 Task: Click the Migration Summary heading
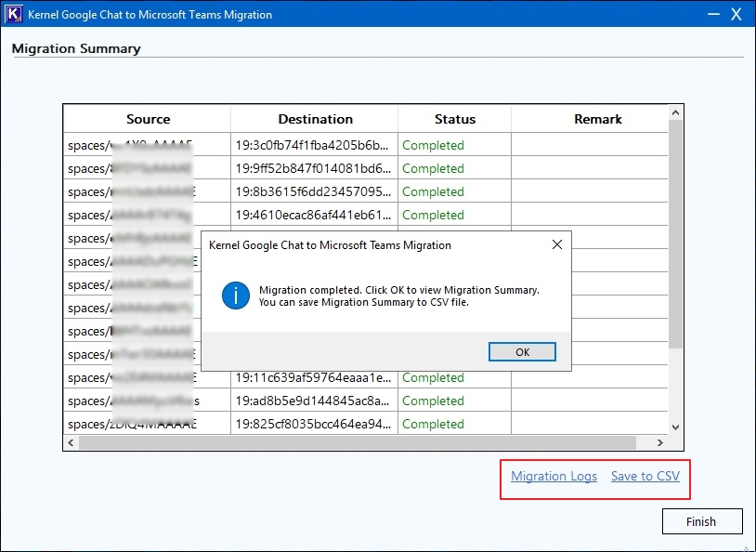click(x=76, y=48)
